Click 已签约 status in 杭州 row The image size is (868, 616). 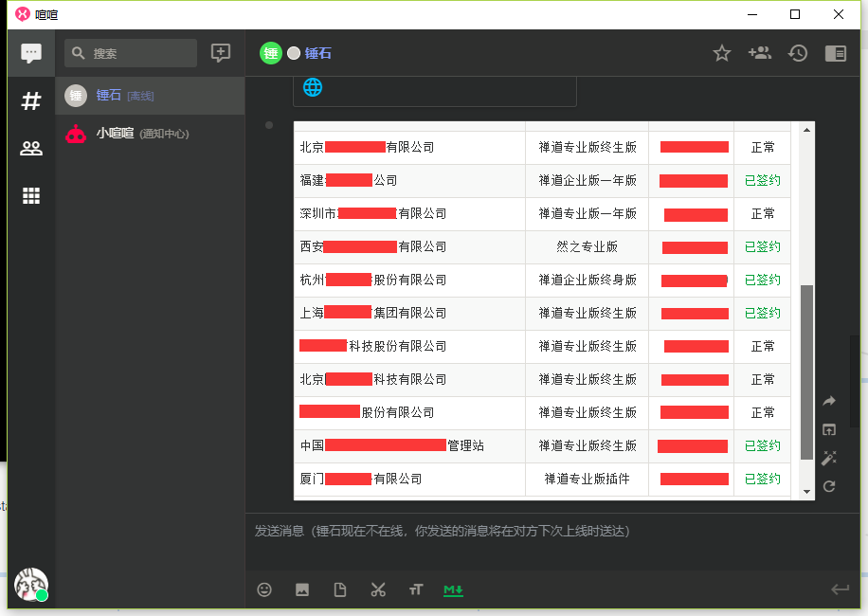762,281
